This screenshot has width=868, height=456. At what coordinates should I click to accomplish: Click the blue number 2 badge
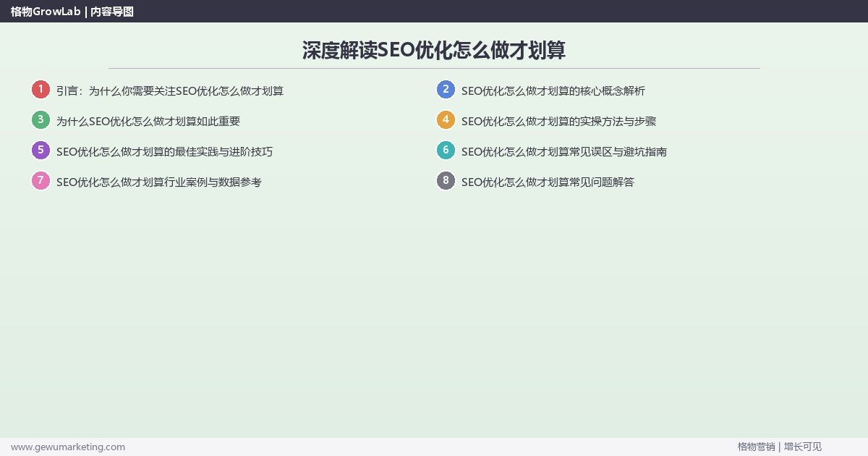446,90
